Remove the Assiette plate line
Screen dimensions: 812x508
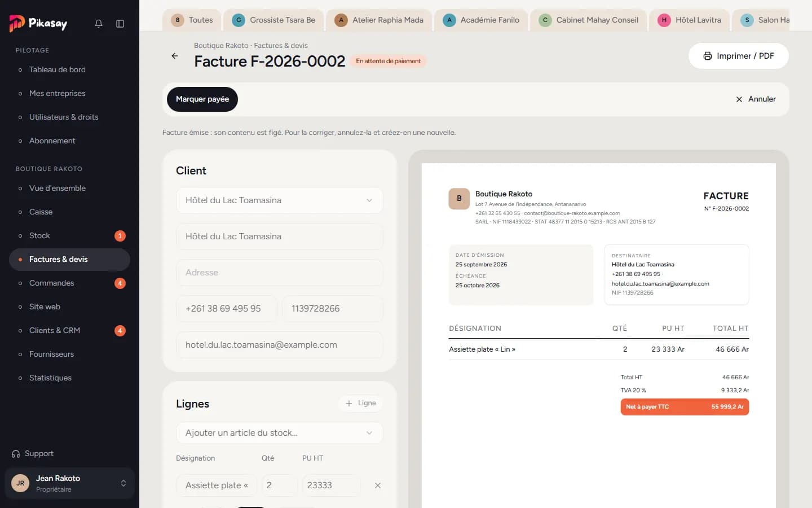click(x=378, y=485)
